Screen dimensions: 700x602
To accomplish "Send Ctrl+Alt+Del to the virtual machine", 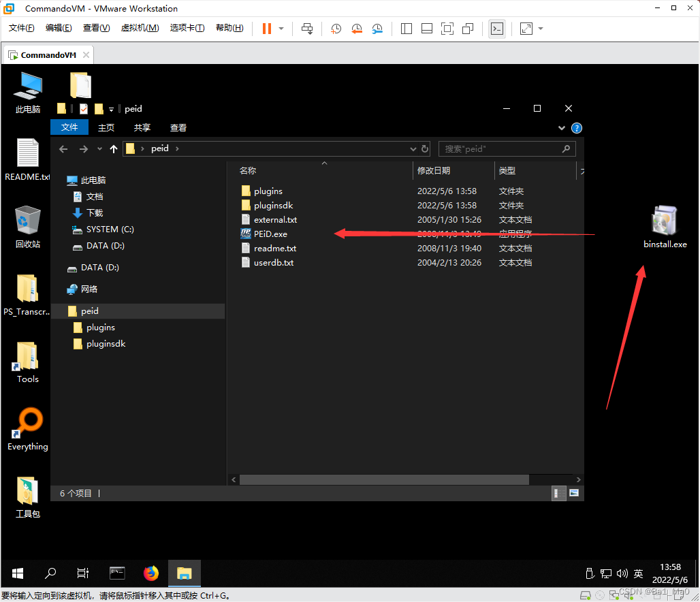I will click(307, 29).
